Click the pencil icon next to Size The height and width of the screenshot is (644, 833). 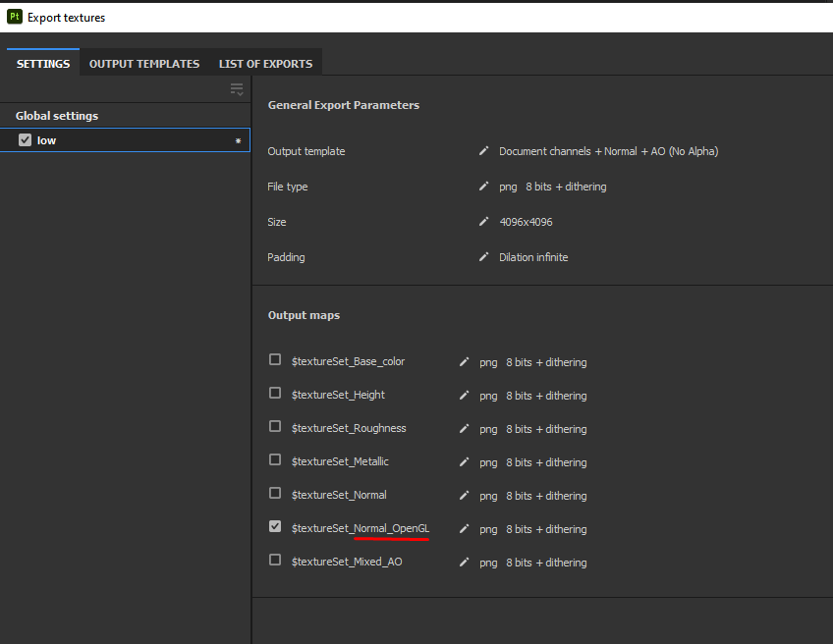483,222
